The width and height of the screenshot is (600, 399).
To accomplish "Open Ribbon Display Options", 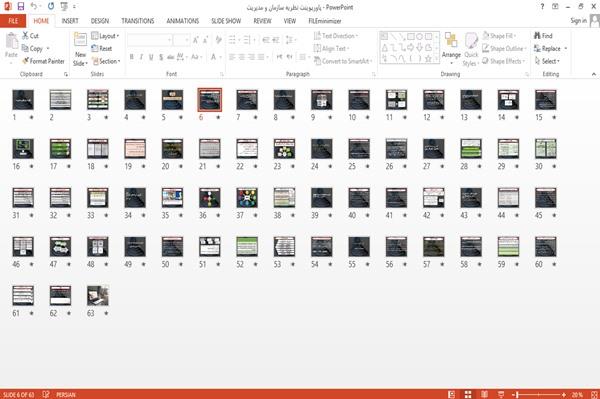I will click(x=555, y=7).
